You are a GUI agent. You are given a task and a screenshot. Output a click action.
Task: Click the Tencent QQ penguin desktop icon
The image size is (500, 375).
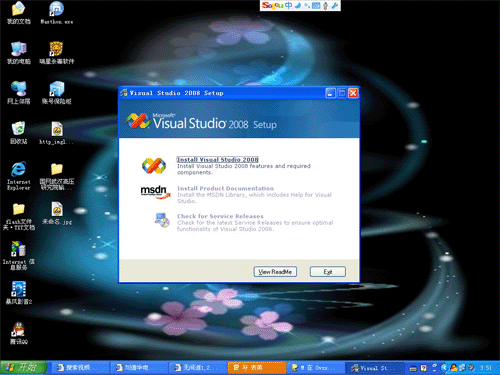(19, 329)
